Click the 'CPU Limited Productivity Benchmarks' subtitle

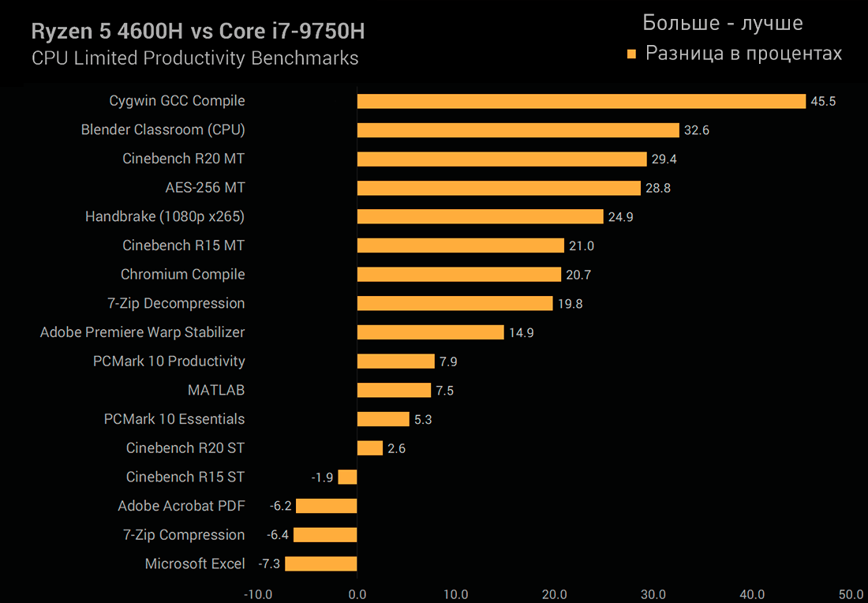[195, 58]
